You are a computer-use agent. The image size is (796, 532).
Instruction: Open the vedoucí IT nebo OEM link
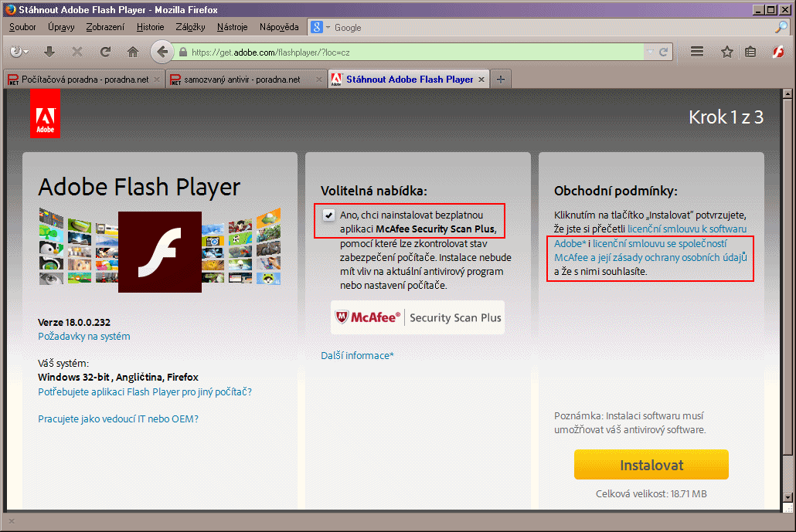pos(118,419)
